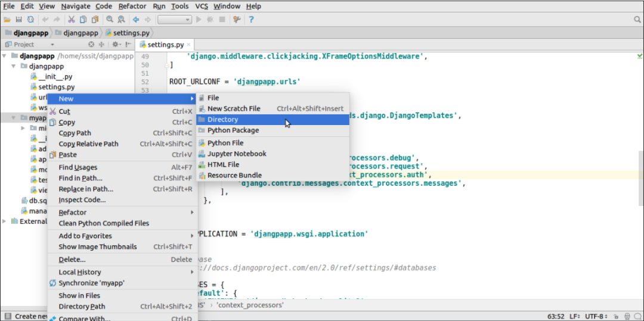The image size is (644, 321).
Task: Click Copy Path in context menu
Action: point(122,133)
